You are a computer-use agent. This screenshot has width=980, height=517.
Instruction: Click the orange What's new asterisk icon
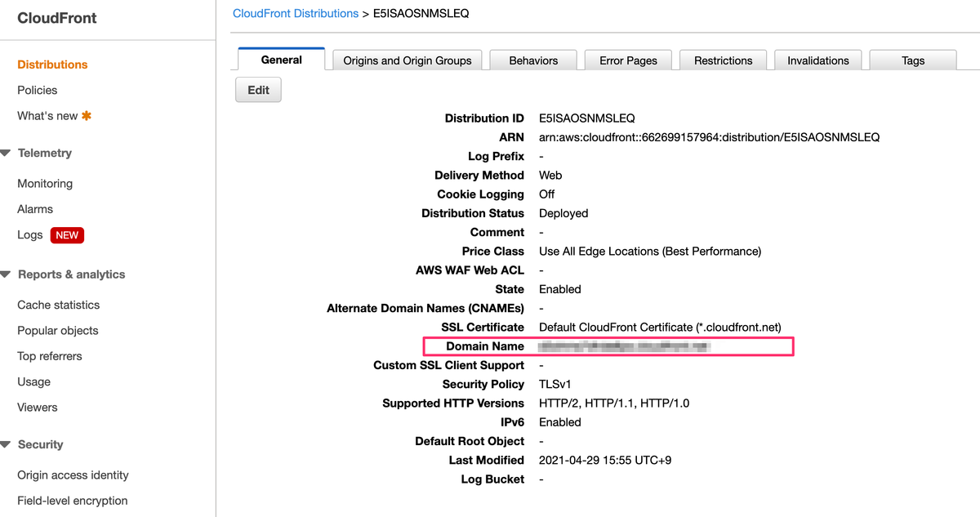(87, 116)
